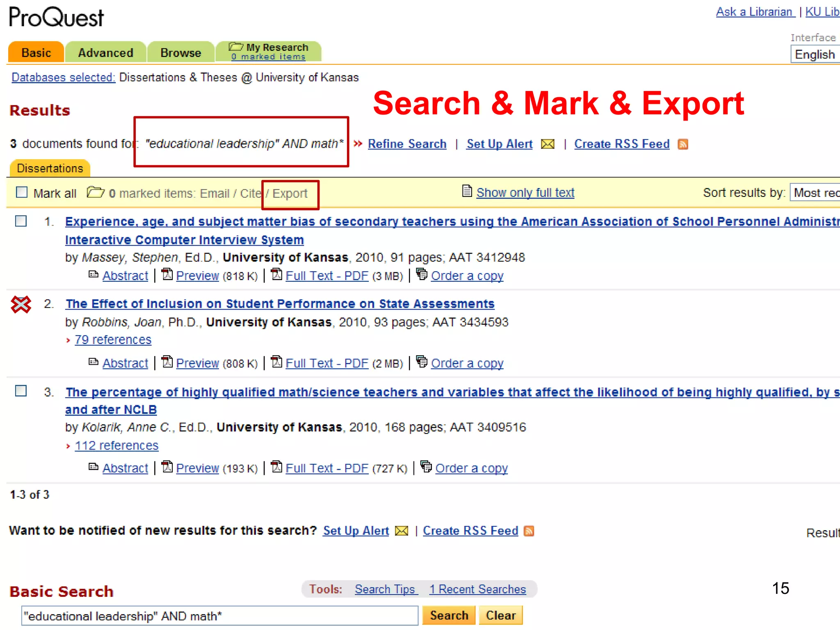This screenshot has height=630, width=840.
Task: Click the Abstract icon for Massey dissertation
Action: [94, 274]
